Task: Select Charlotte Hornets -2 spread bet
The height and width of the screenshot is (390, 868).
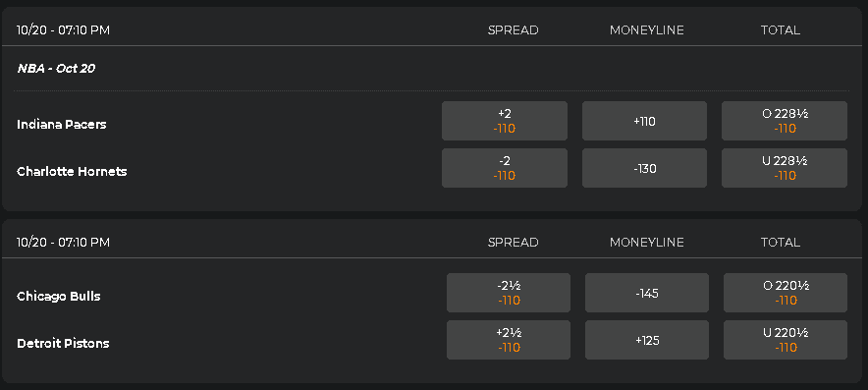Action: click(505, 168)
